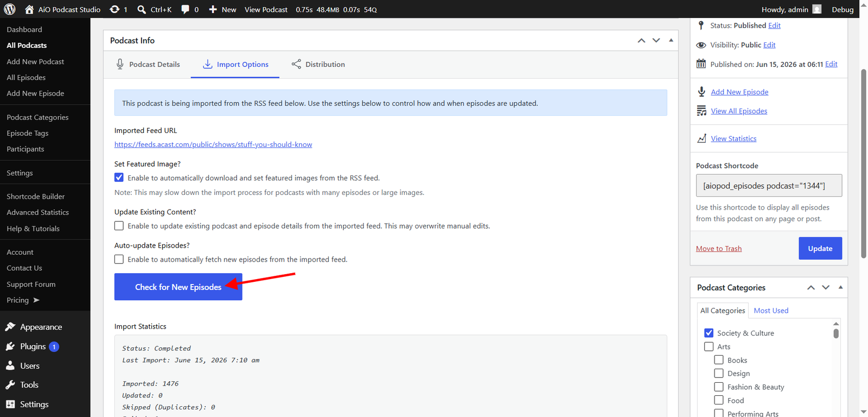Click the Appearance paintbrush icon
Image resolution: width=868 pixels, height=417 pixels.
pos(10,326)
